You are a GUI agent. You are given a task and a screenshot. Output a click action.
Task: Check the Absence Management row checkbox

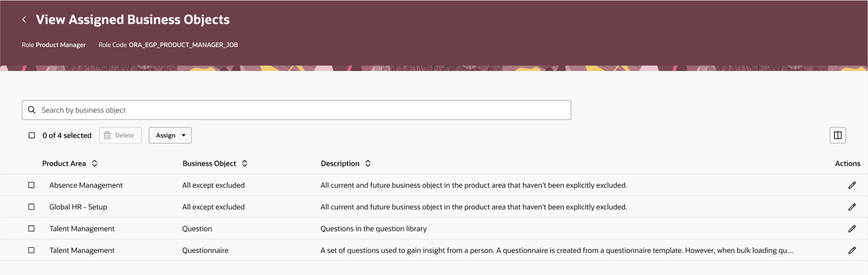point(31,185)
